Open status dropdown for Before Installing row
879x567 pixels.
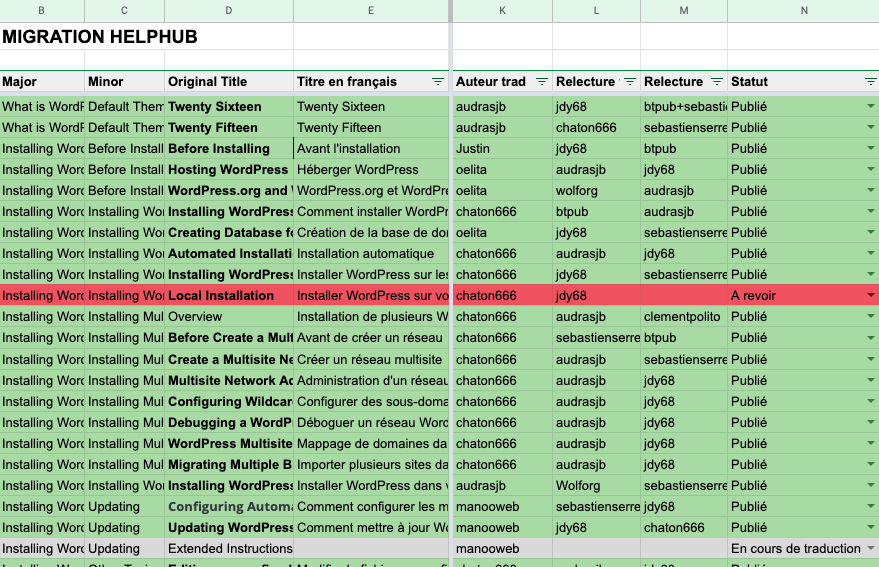click(x=871, y=148)
